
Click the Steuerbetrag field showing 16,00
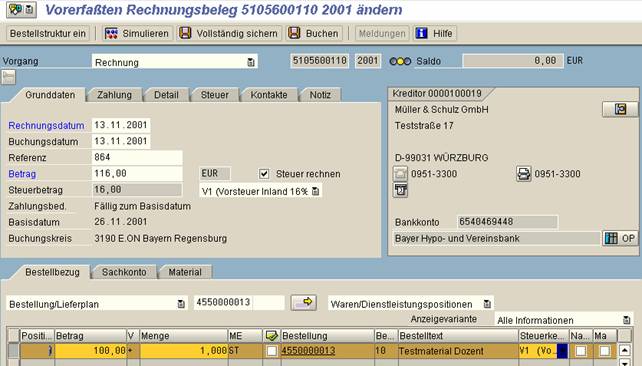137,190
